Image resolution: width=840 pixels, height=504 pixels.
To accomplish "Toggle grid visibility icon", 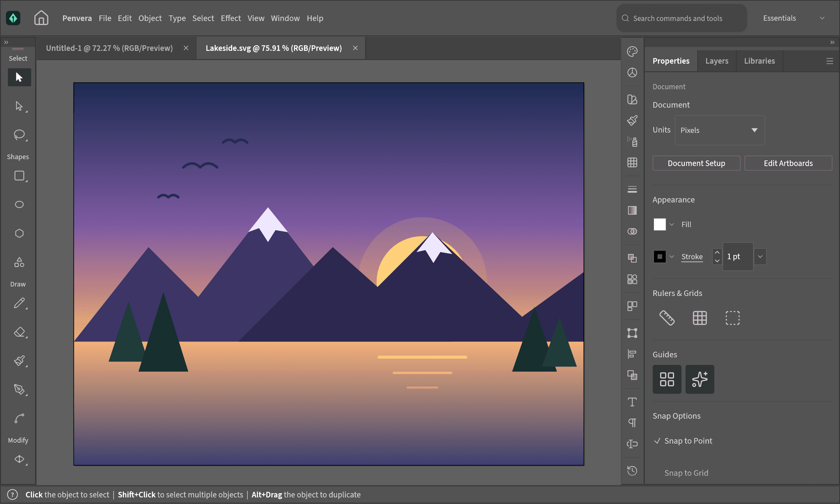I will click(x=700, y=318).
